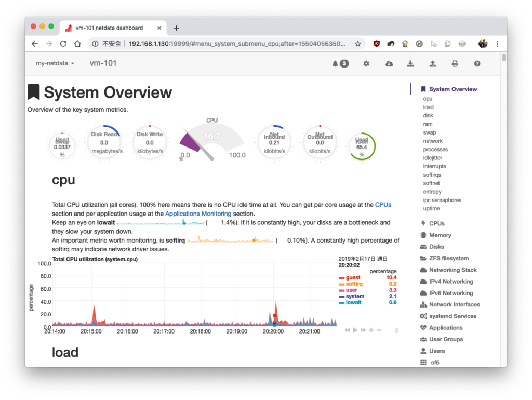Image resolution: width=532 pixels, height=400 pixels.
Task: Toggle the user dimension in legend
Action: (x=351, y=290)
